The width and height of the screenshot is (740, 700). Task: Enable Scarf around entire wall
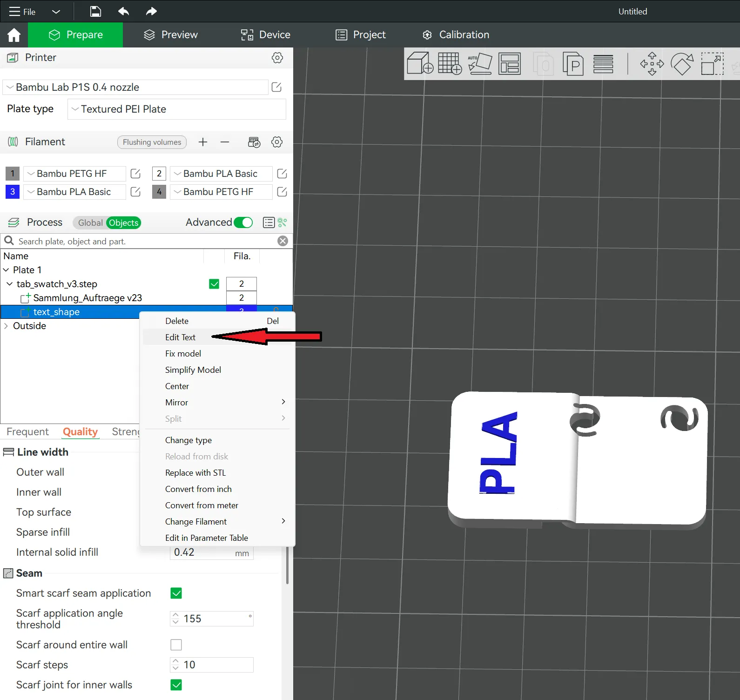176,645
